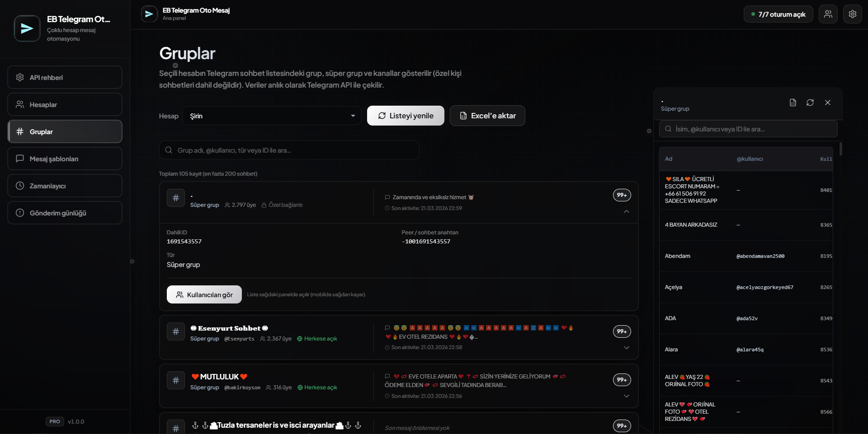Expand the MUTLULUK group card

coord(627,396)
